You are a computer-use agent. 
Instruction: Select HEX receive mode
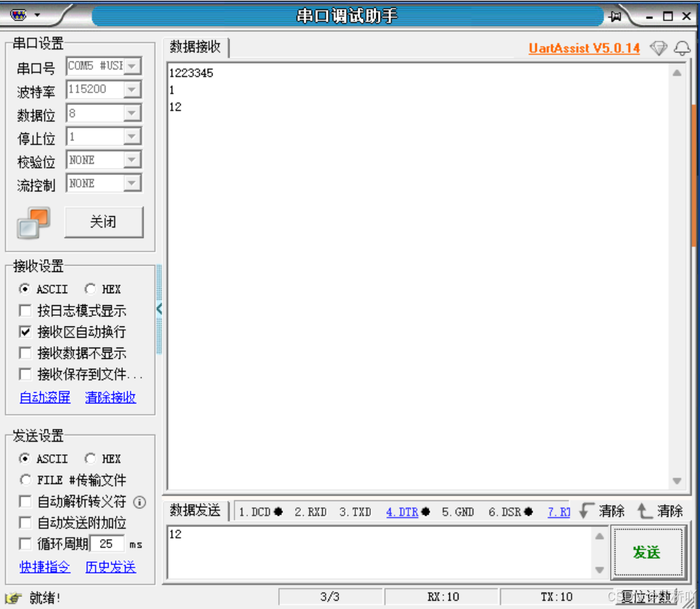90,289
